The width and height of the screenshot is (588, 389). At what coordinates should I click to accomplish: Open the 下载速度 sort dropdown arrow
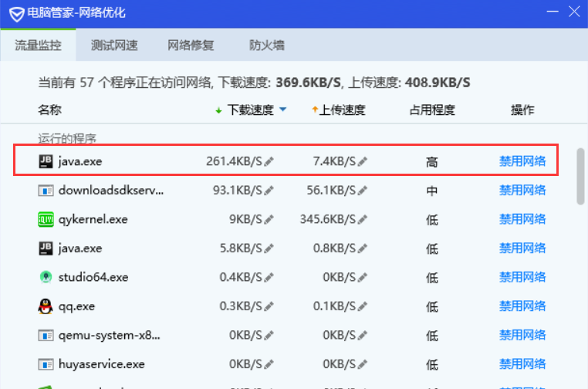283,110
